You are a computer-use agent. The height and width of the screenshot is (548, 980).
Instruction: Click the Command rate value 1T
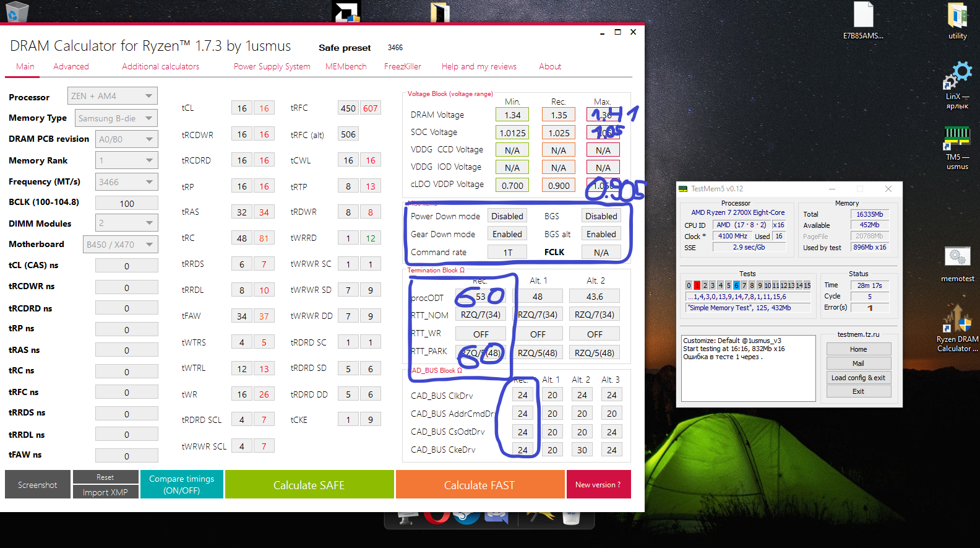(x=507, y=252)
